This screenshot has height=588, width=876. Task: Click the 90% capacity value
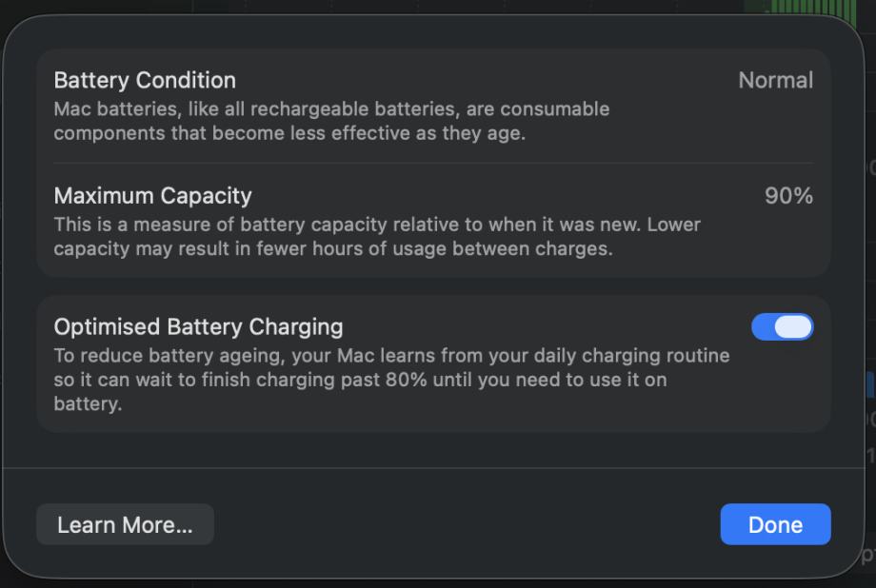(x=788, y=196)
